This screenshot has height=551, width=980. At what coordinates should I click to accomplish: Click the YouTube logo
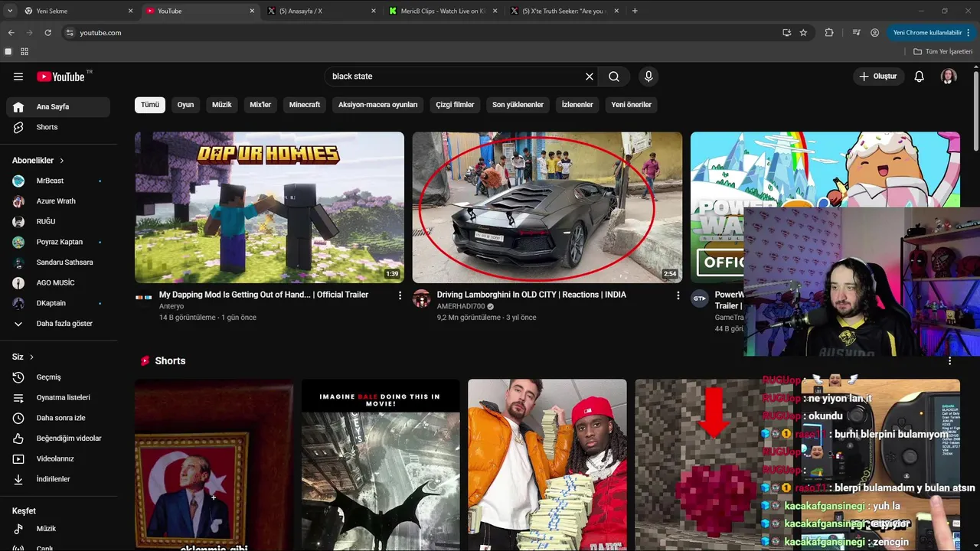point(60,77)
